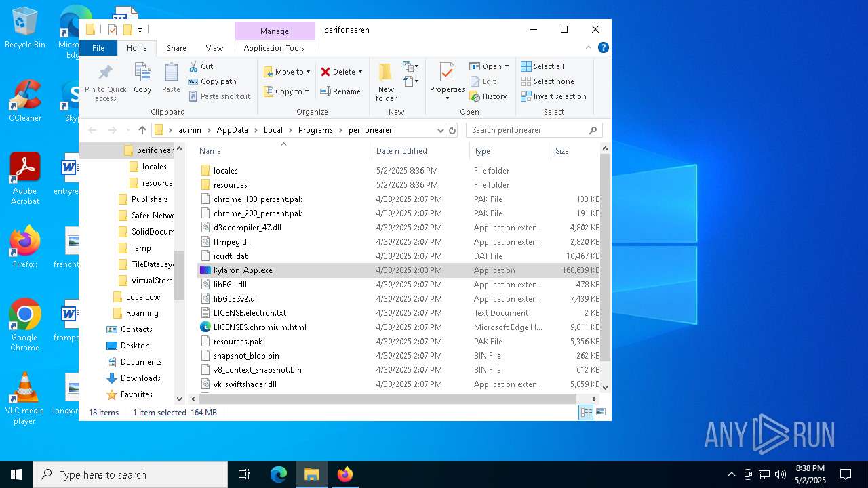
Task: Expand the Open dropdown arrow
Action: [x=507, y=66]
